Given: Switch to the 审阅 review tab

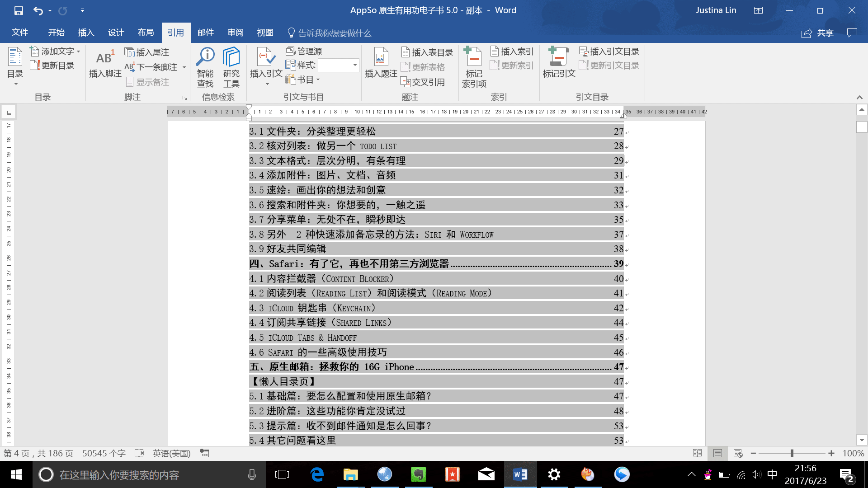Looking at the screenshot, I should [x=236, y=33].
